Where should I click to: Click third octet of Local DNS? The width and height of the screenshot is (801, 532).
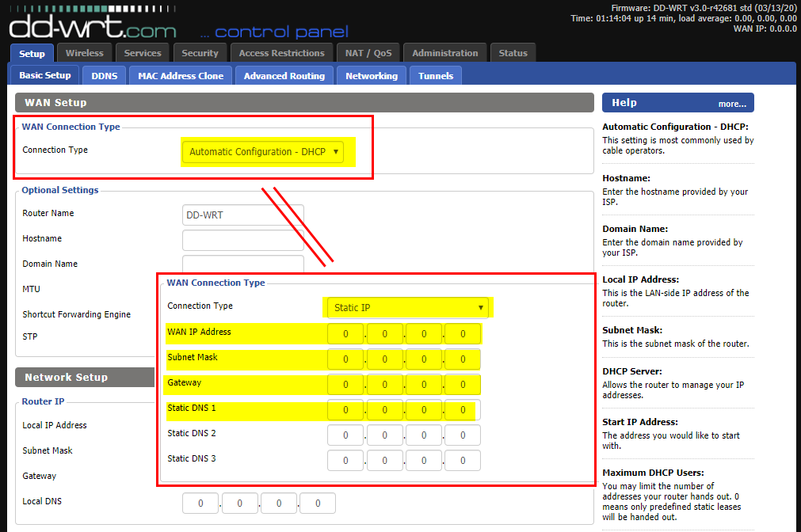tap(278, 503)
